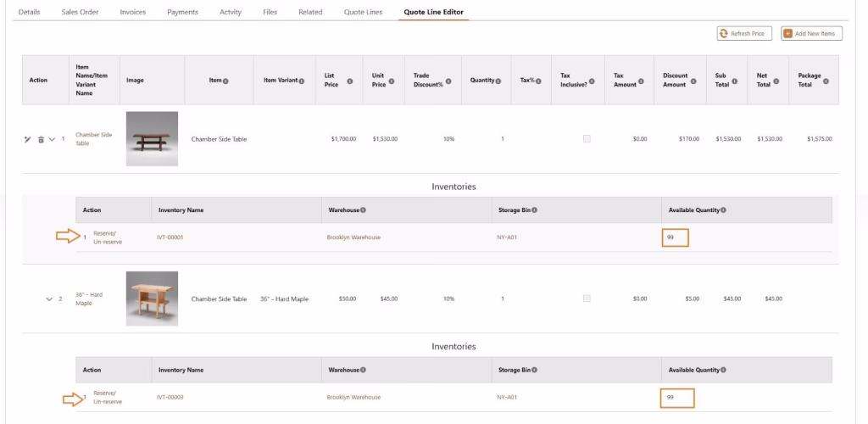Viewport: 868px width, 424px height.
Task: Click the info icon next to Trade Discount%
Action: coord(448,81)
